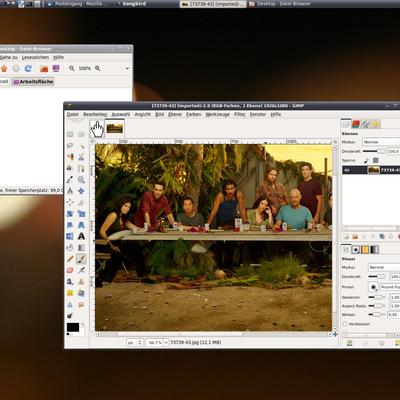Open Lesezeichen menu in Datei-Browser
The height and width of the screenshot is (400, 400).
(35, 57)
